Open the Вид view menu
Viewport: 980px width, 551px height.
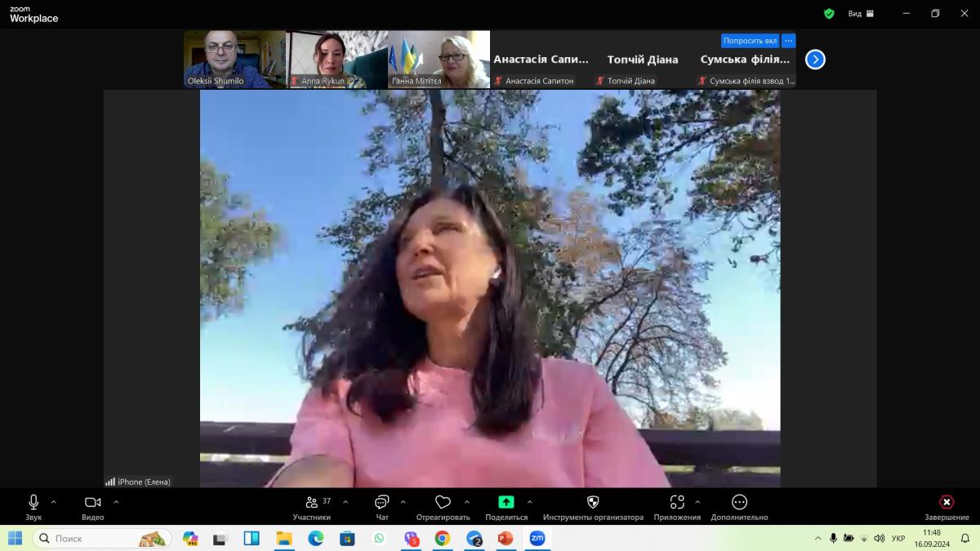(860, 14)
